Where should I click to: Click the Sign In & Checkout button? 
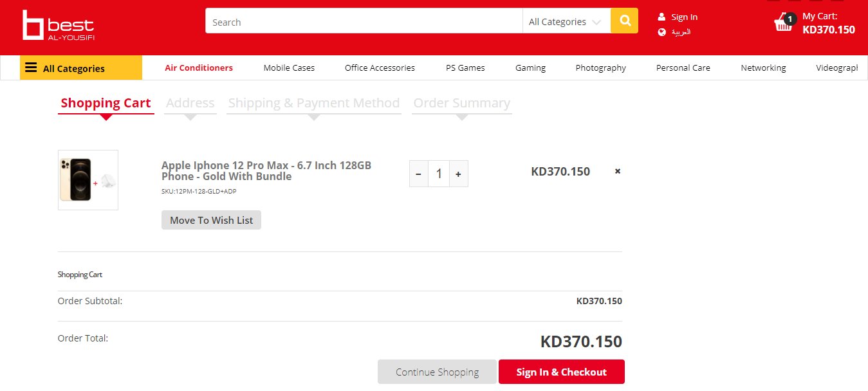click(561, 372)
